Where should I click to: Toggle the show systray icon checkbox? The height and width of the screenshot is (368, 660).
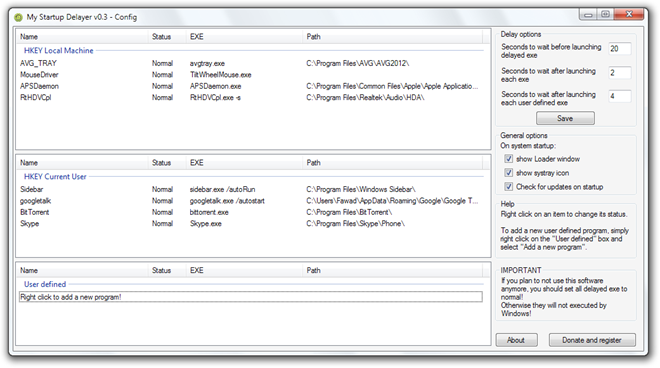coord(508,173)
